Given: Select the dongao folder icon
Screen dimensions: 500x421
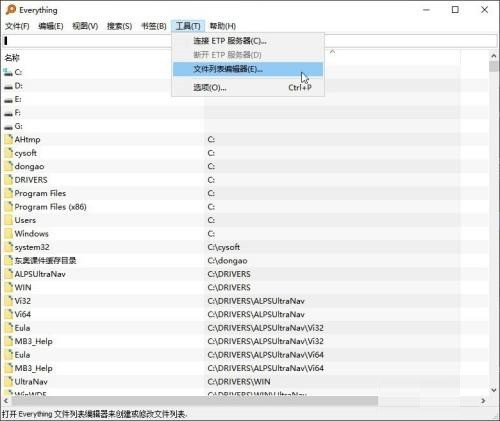Looking at the screenshot, I should pos(8,166).
